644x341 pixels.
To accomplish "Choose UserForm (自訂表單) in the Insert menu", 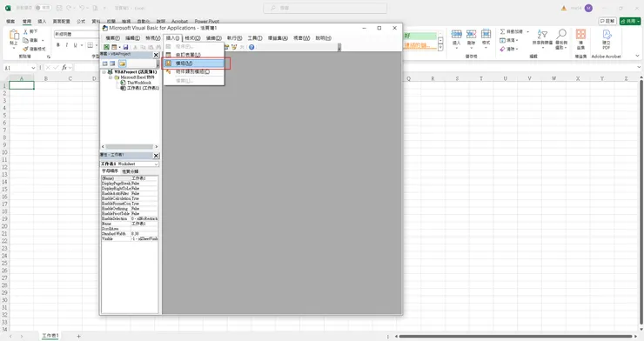I will point(194,55).
